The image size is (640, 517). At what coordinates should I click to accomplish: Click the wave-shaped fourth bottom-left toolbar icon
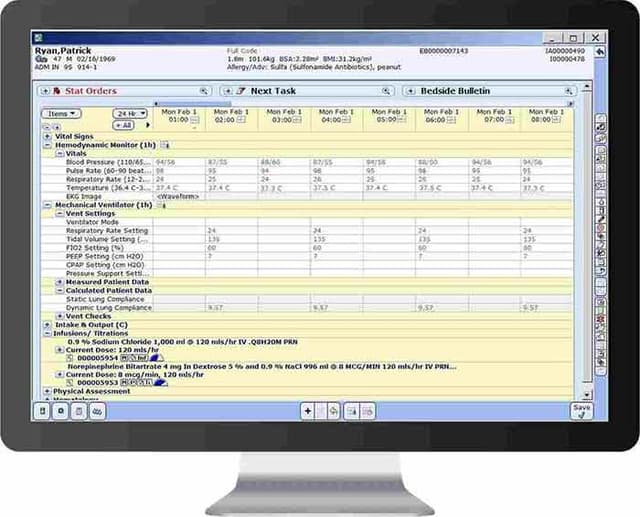point(97,411)
